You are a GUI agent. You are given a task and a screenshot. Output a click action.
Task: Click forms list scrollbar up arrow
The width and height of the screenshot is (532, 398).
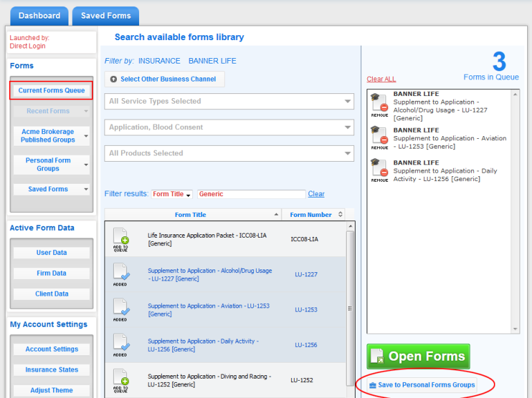pyautogui.click(x=351, y=226)
